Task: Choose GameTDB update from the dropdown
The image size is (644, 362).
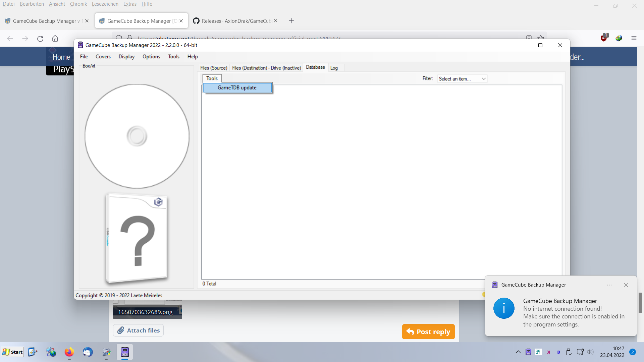Action: point(237,88)
